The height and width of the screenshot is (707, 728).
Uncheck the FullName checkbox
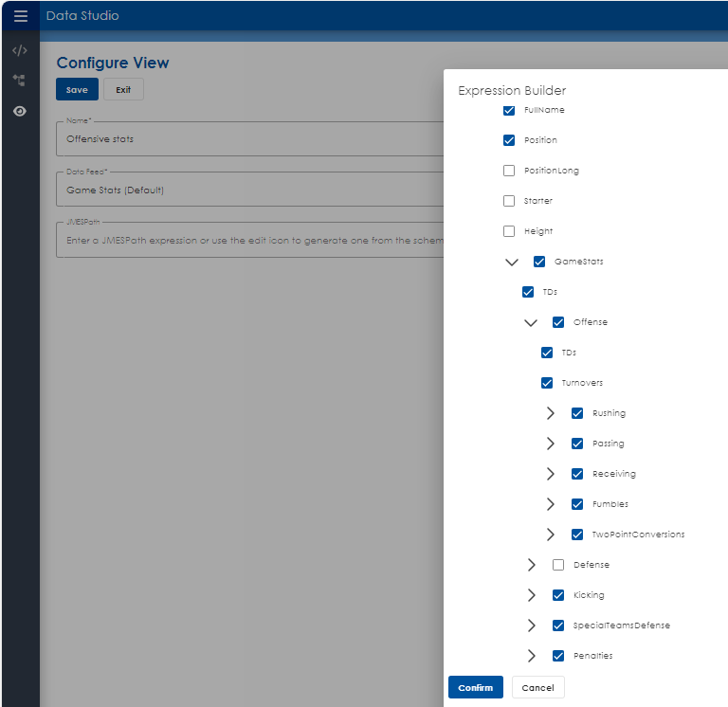(509, 110)
